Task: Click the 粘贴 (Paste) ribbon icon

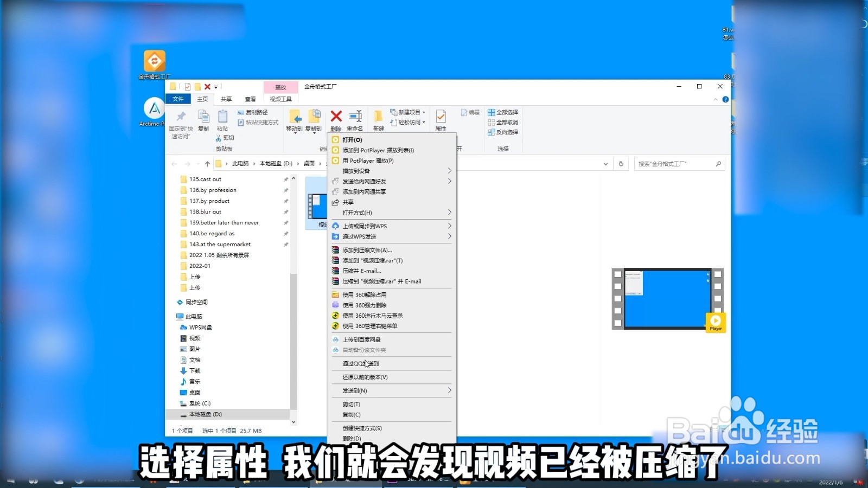Action: point(222,120)
